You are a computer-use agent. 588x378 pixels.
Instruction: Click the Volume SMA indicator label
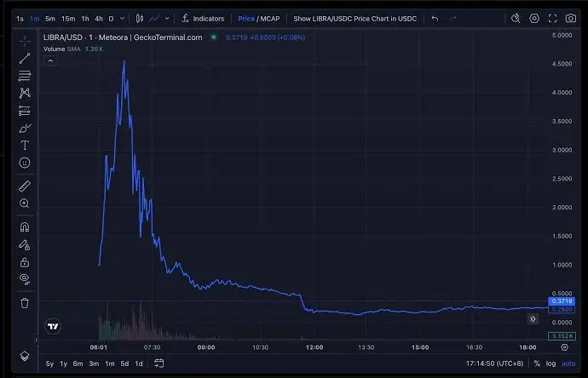[x=62, y=49]
